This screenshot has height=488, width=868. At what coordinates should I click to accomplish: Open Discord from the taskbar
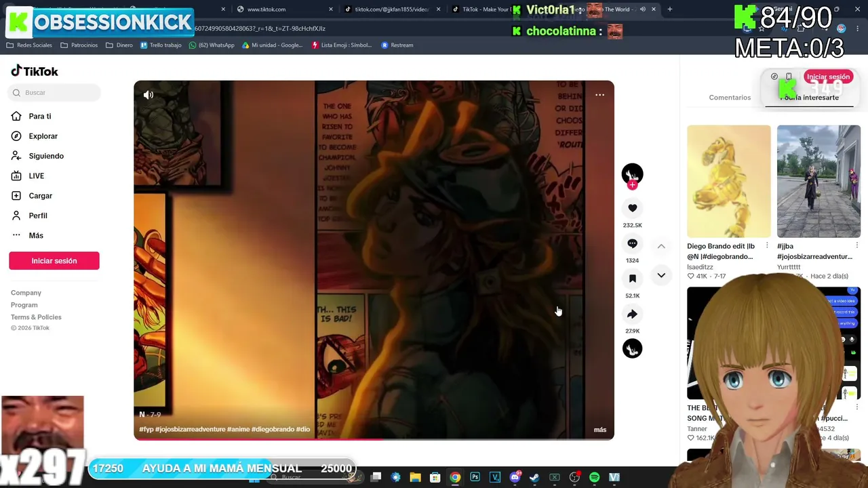click(x=515, y=477)
